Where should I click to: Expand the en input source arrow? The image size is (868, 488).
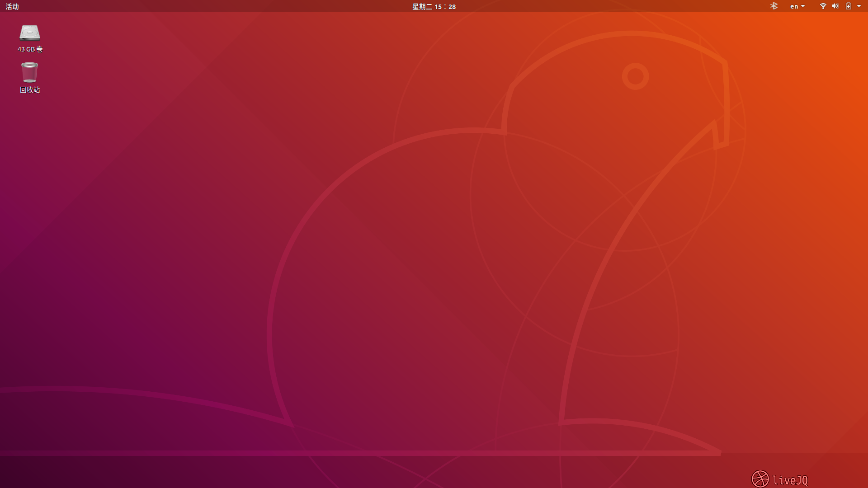click(803, 6)
